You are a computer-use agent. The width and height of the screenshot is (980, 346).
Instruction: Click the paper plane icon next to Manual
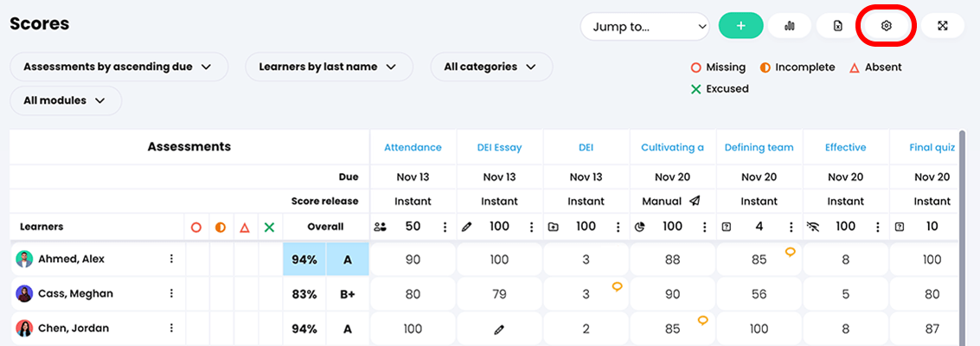[695, 202]
